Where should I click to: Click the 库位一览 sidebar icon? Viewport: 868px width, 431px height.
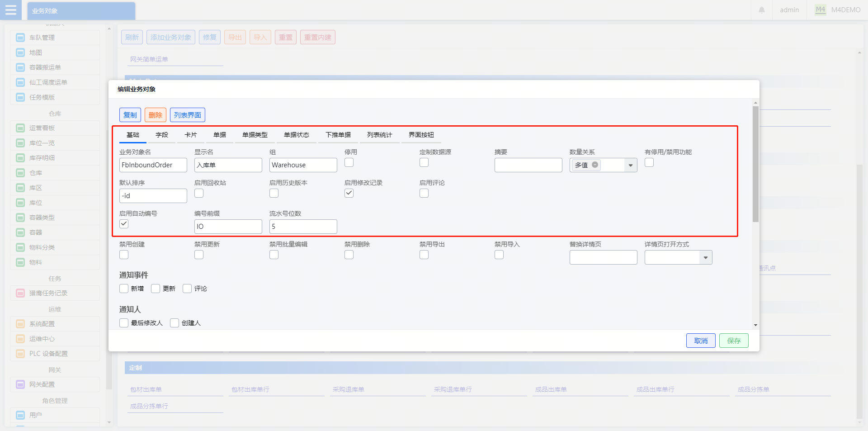tap(20, 143)
